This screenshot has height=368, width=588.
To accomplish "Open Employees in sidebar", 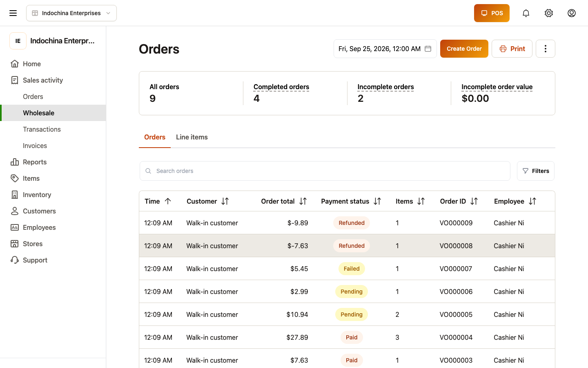I will [x=53, y=227].
